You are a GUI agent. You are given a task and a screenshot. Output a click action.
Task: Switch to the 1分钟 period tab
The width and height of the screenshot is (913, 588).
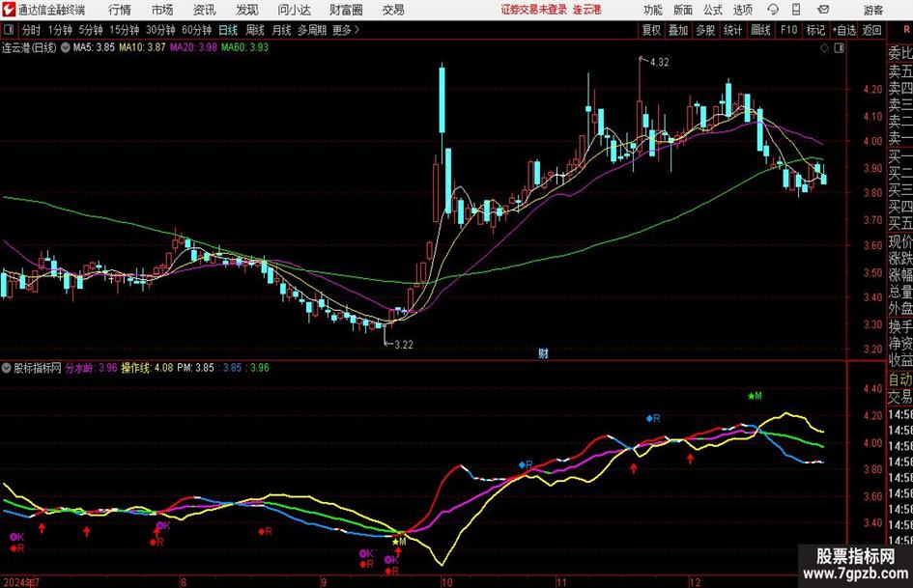pyautogui.click(x=59, y=30)
